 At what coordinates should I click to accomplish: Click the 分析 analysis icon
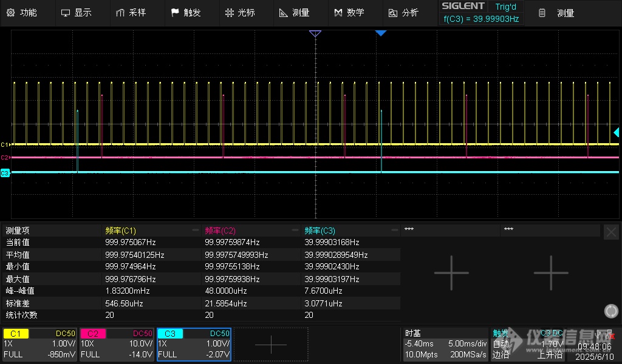393,13
